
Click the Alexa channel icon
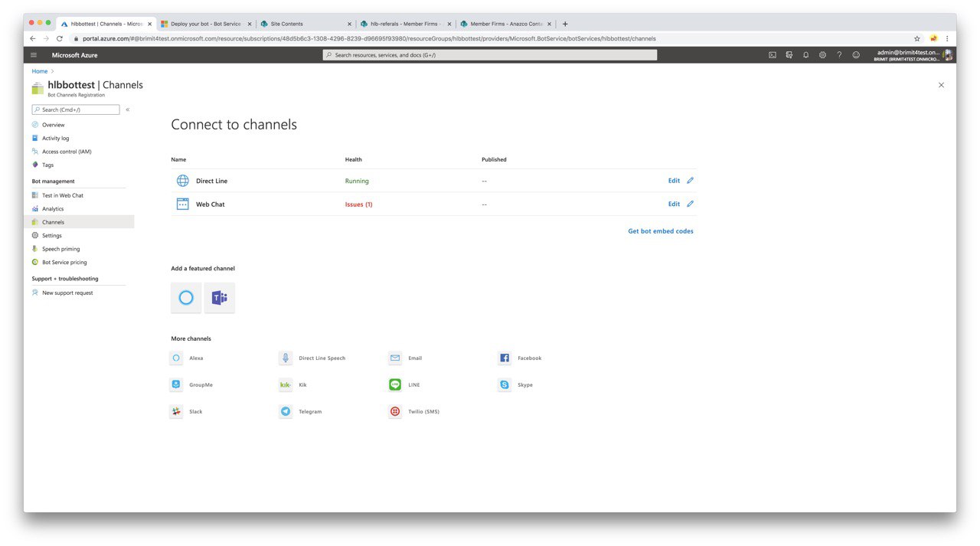click(x=176, y=358)
